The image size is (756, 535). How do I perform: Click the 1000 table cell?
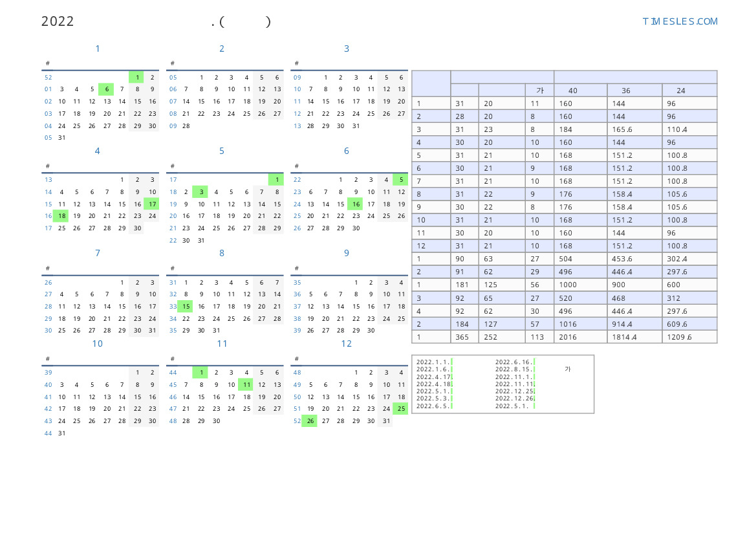point(581,285)
